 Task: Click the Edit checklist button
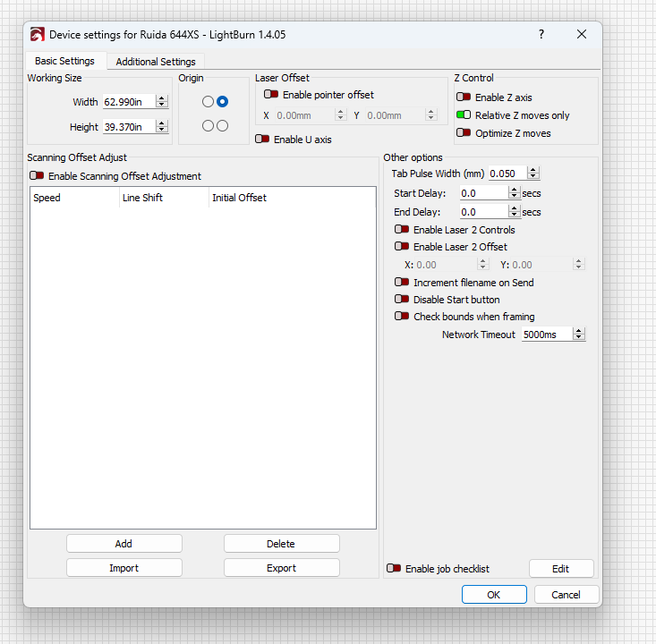pos(561,569)
